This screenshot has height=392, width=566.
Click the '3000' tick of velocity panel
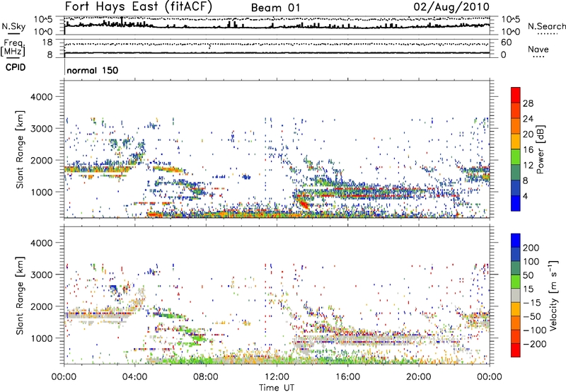[x=41, y=275]
